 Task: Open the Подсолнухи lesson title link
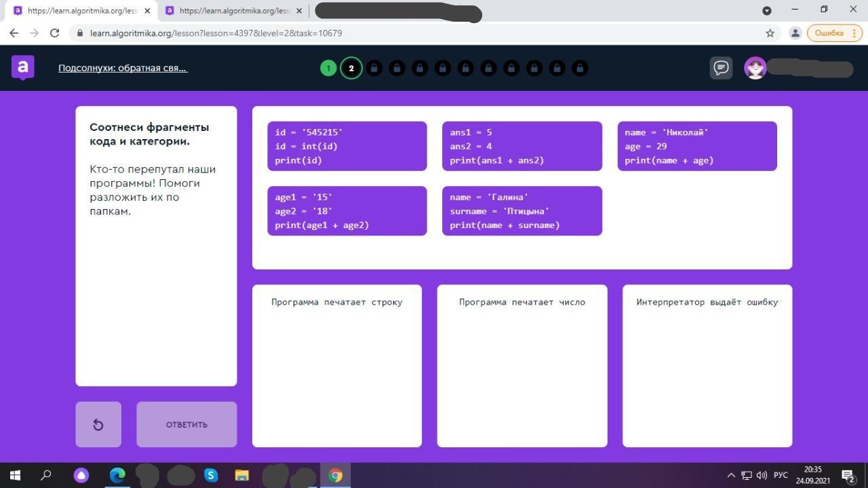pos(123,68)
